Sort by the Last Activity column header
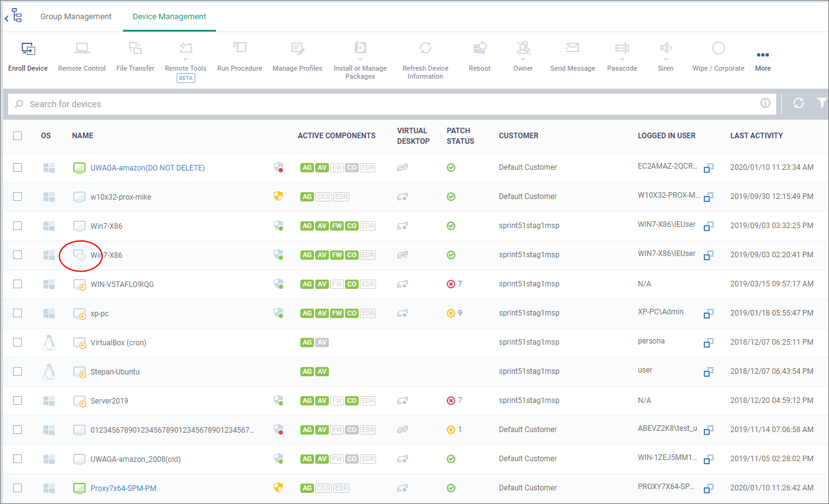 tap(756, 136)
